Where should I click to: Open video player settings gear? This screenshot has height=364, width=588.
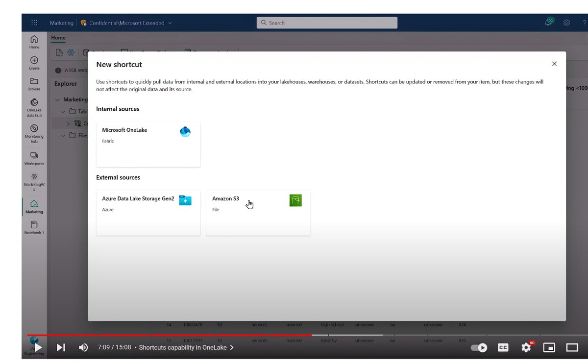tap(526, 347)
